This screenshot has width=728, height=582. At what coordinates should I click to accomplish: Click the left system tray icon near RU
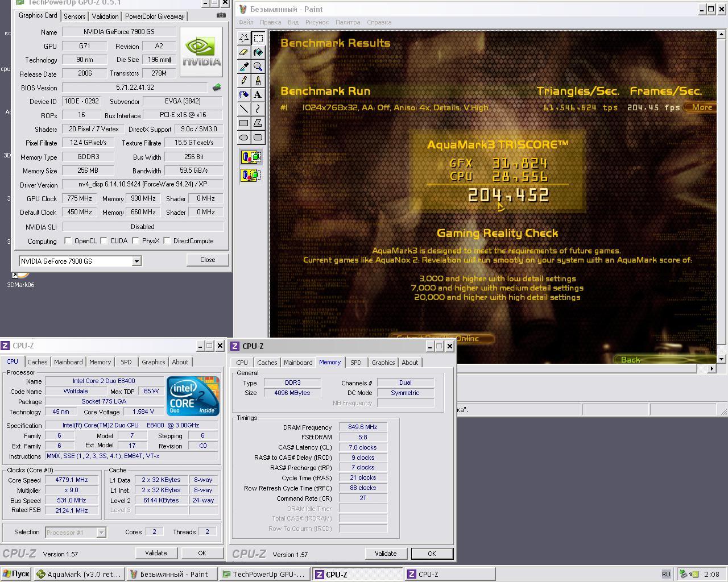[684, 574]
